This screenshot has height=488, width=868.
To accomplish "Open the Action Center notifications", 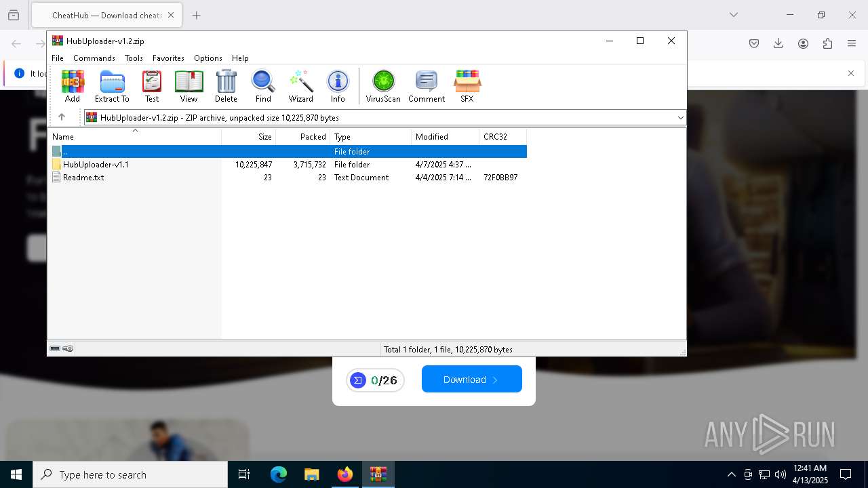I will [846, 474].
